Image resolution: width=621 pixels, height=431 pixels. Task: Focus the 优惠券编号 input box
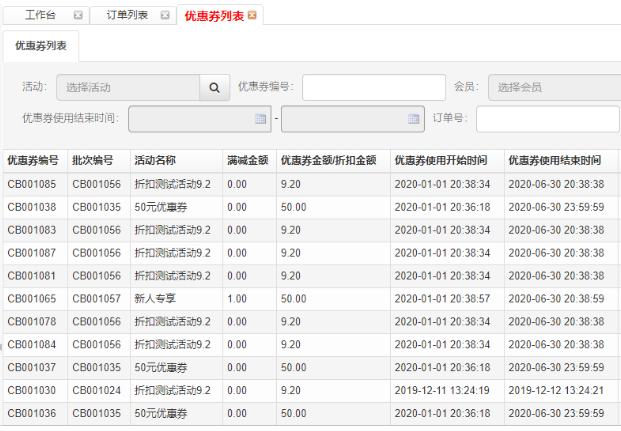tap(374, 88)
